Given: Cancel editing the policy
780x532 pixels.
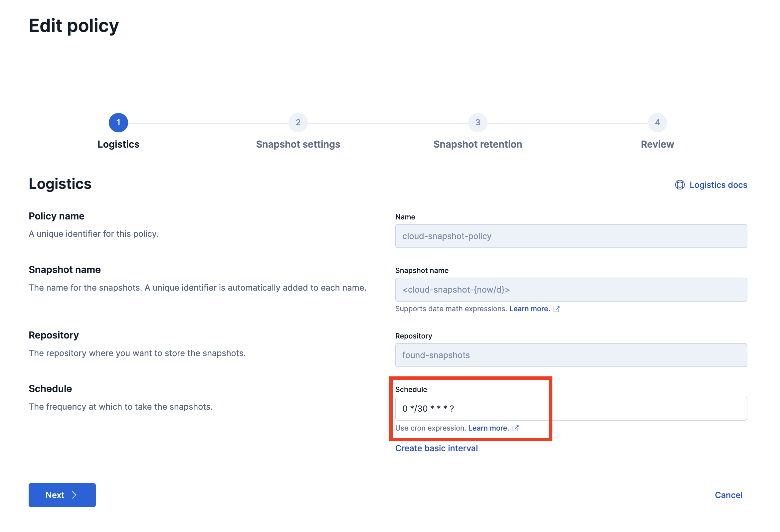Looking at the screenshot, I should [x=728, y=495].
